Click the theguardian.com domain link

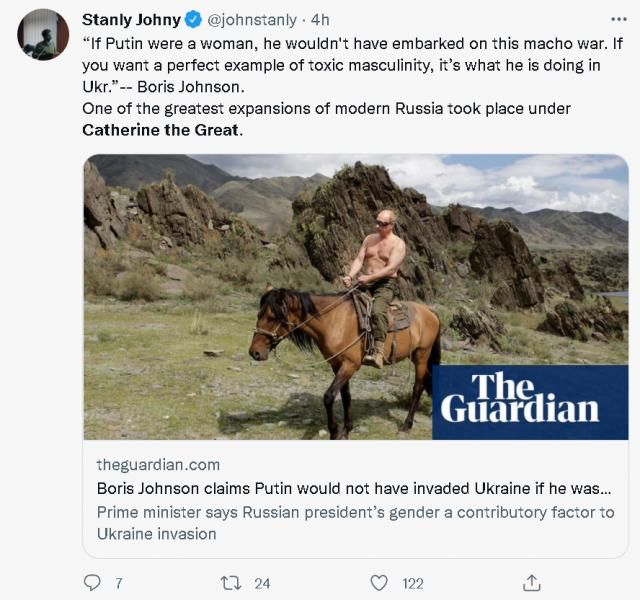[158, 465]
